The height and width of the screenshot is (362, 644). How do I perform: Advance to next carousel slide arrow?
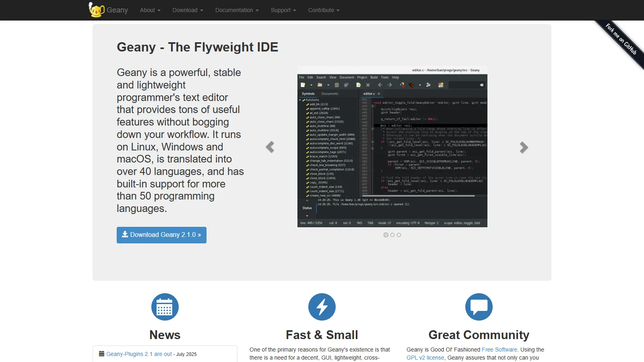coord(523,147)
